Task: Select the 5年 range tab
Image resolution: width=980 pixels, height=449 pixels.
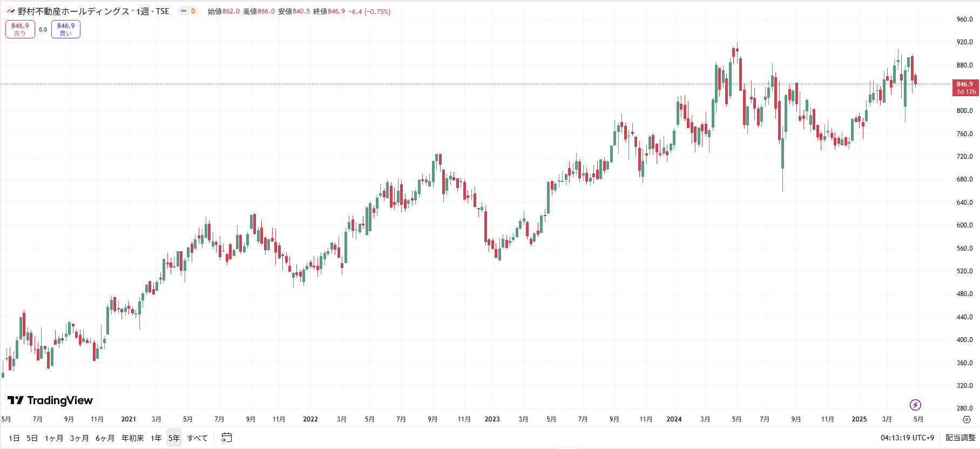Action: point(174,438)
